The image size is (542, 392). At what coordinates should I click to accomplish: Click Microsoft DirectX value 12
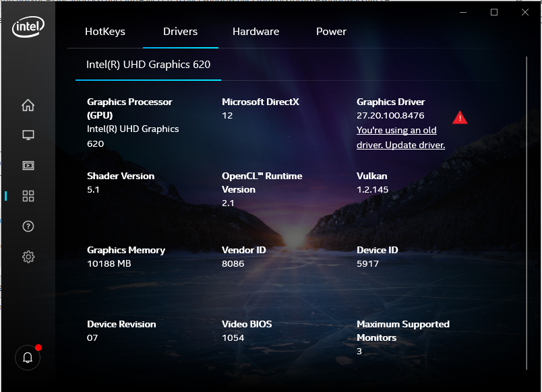[227, 115]
